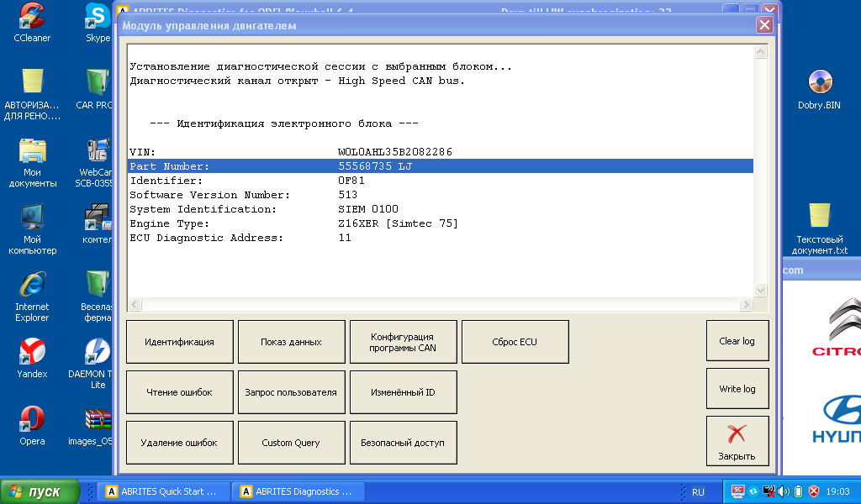
Task: Click the red SC tray icon
Action: tap(738, 491)
